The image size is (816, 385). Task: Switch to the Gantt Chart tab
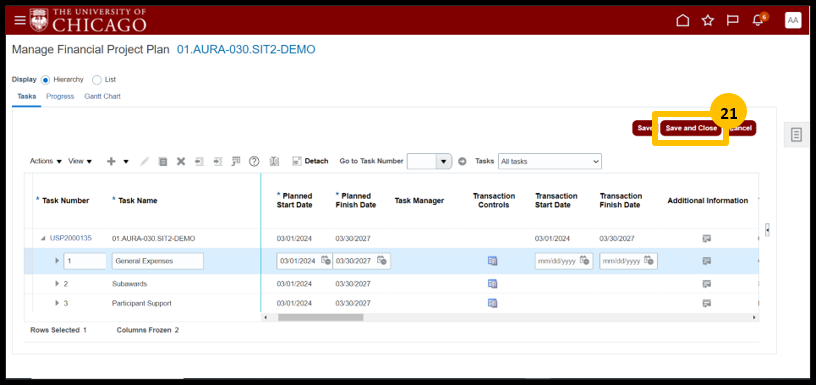coord(103,96)
